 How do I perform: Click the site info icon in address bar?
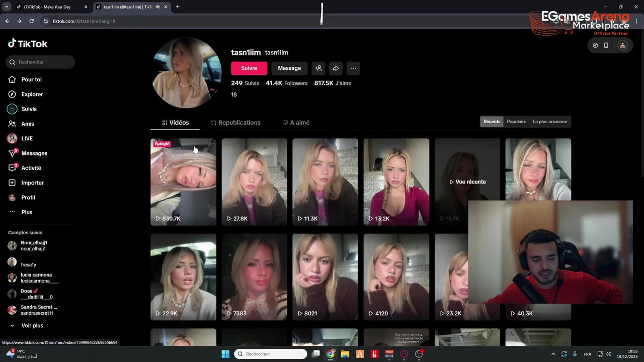[46, 21]
